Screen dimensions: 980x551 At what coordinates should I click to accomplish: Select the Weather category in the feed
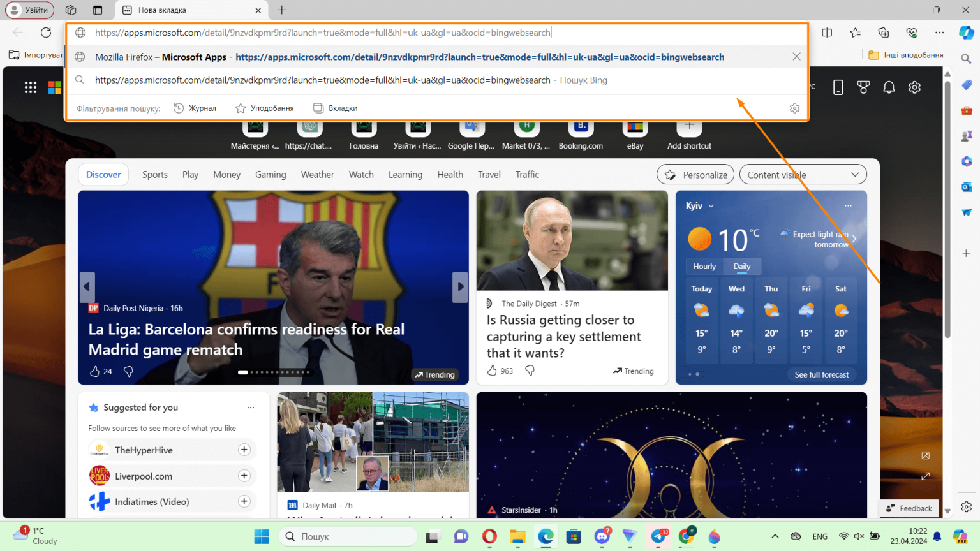[x=317, y=174]
